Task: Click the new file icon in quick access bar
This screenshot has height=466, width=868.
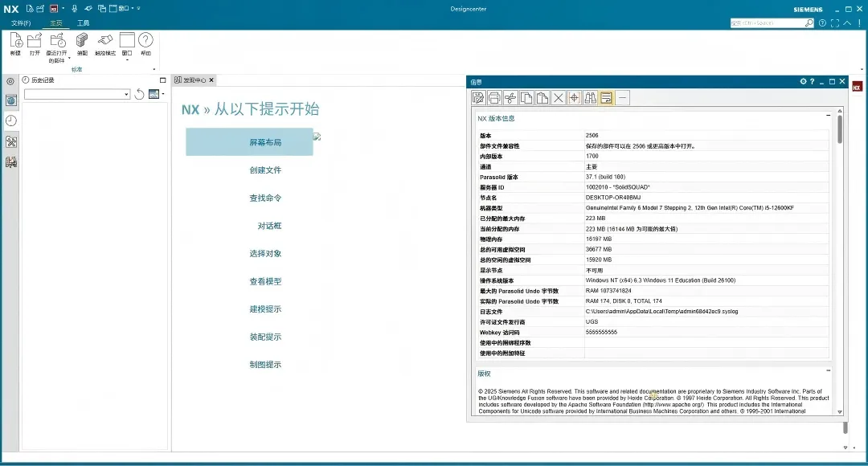Action: click(30, 8)
